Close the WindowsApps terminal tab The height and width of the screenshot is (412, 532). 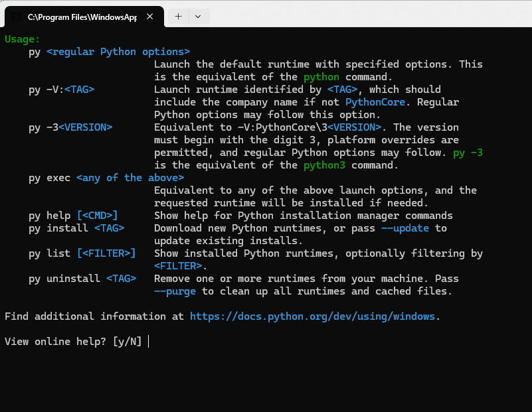(149, 16)
